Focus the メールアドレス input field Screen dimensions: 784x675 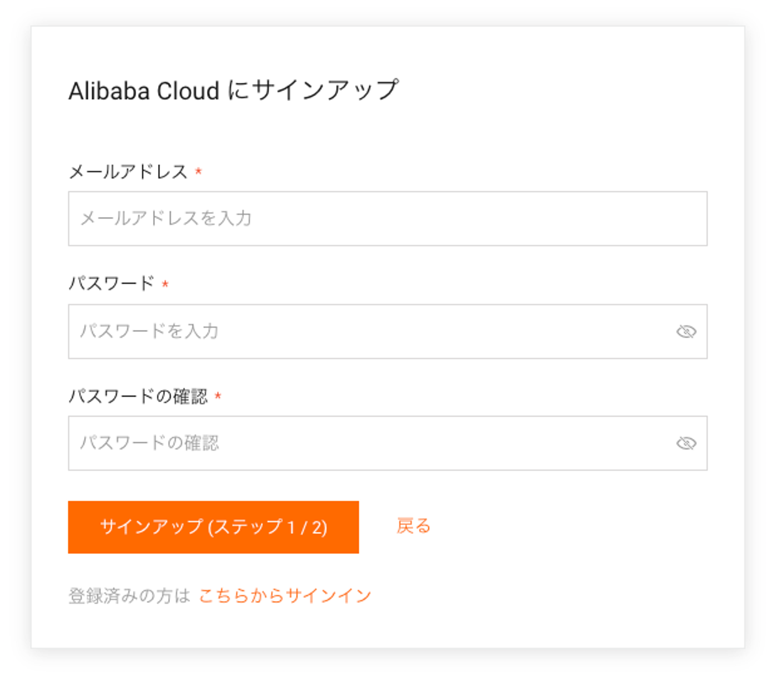[x=388, y=218]
